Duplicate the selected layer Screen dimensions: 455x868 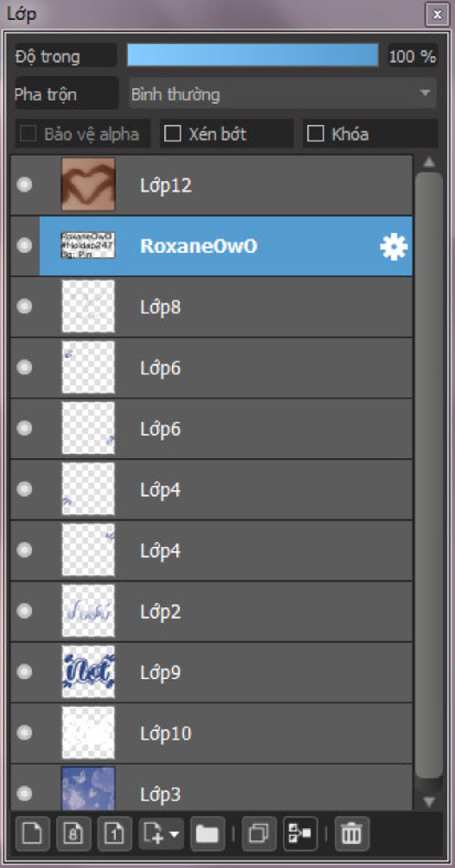259,833
